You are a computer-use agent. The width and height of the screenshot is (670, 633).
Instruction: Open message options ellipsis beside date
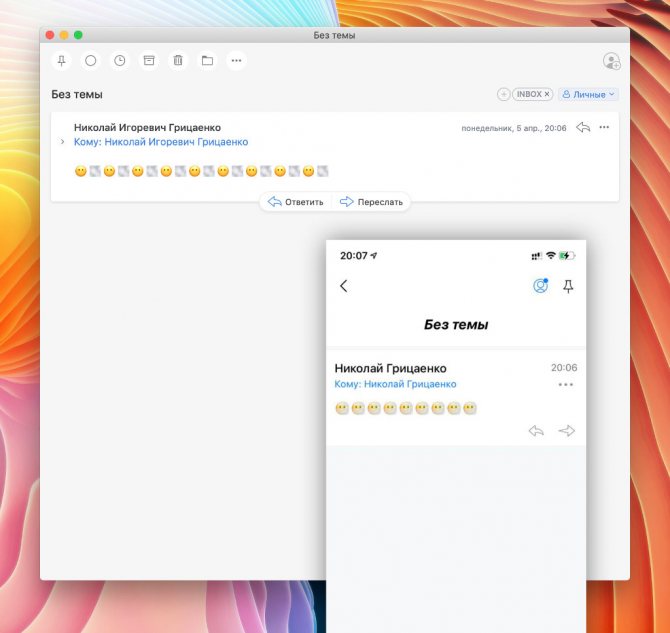[604, 127]
